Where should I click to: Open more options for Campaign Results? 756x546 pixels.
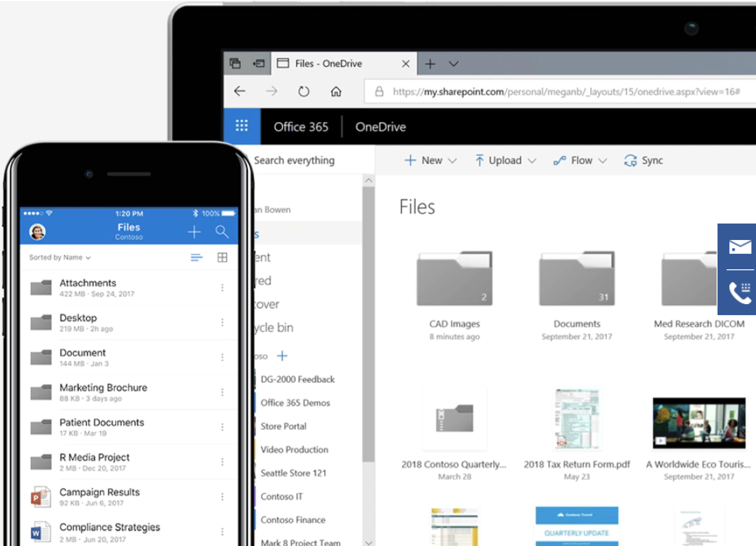click(x=222, y=497)
